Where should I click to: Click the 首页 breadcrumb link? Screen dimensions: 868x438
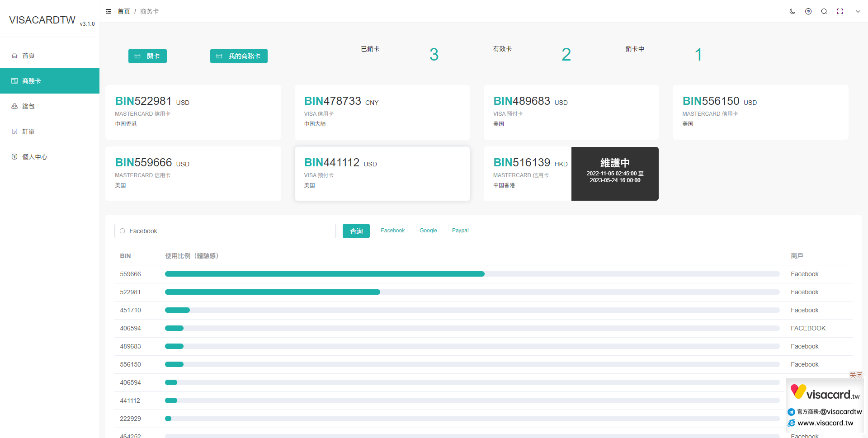coord(123,11)
